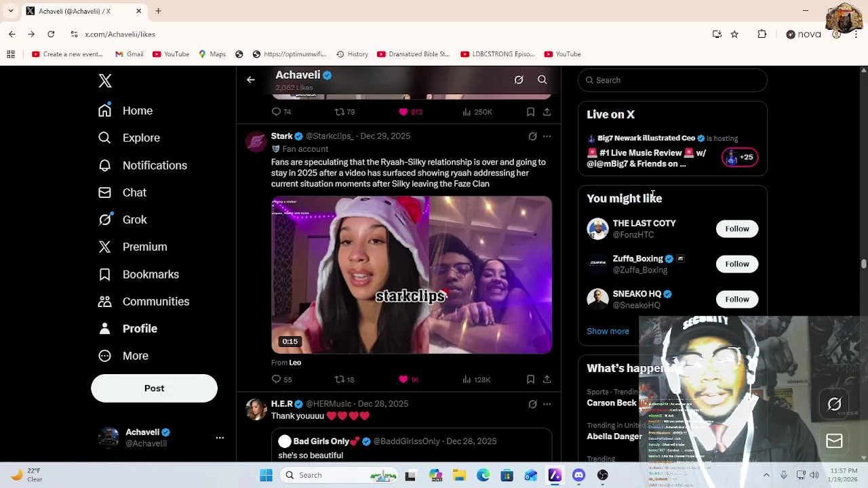The image size is (868, 488).
Task: Open new browser tab
Action: (158, 11)
